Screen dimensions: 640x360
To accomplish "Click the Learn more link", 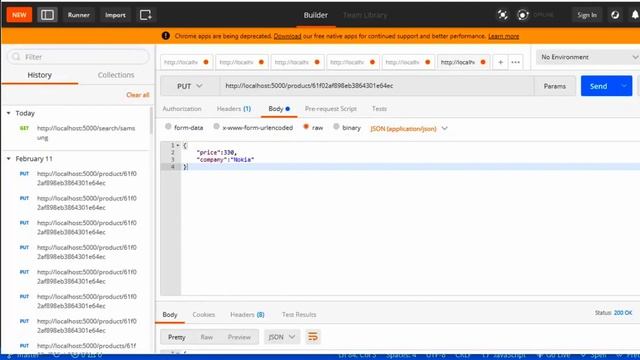I will (504, 36).
